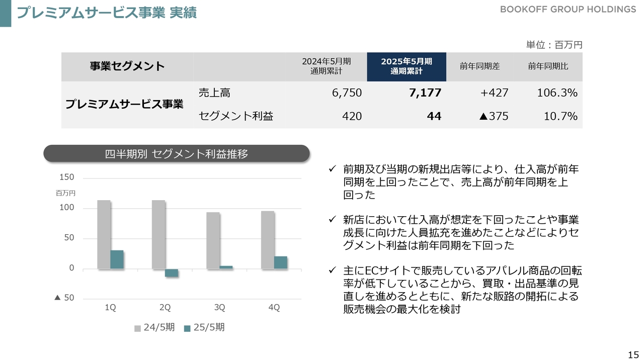This screenshot has height=362, width=644.
Task: Click the BOOKOFF GROUP HOLDINGS logo text
Action: (568, 10)
